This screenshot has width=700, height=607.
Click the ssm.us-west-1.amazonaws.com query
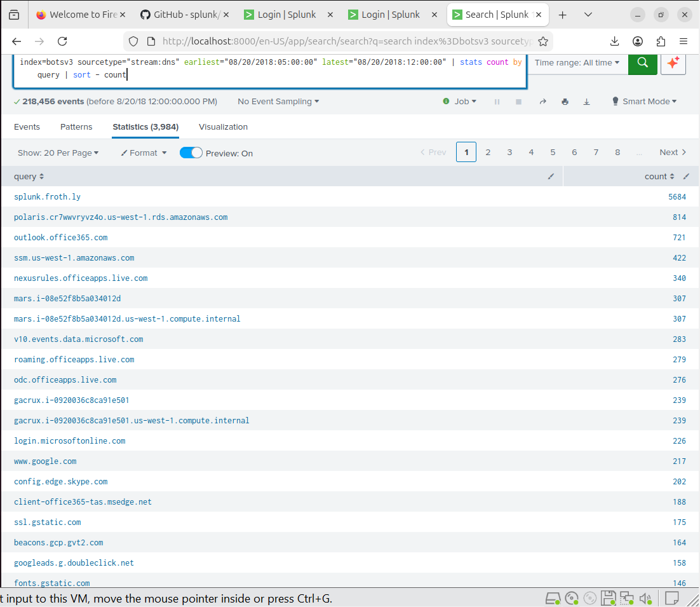74,258
